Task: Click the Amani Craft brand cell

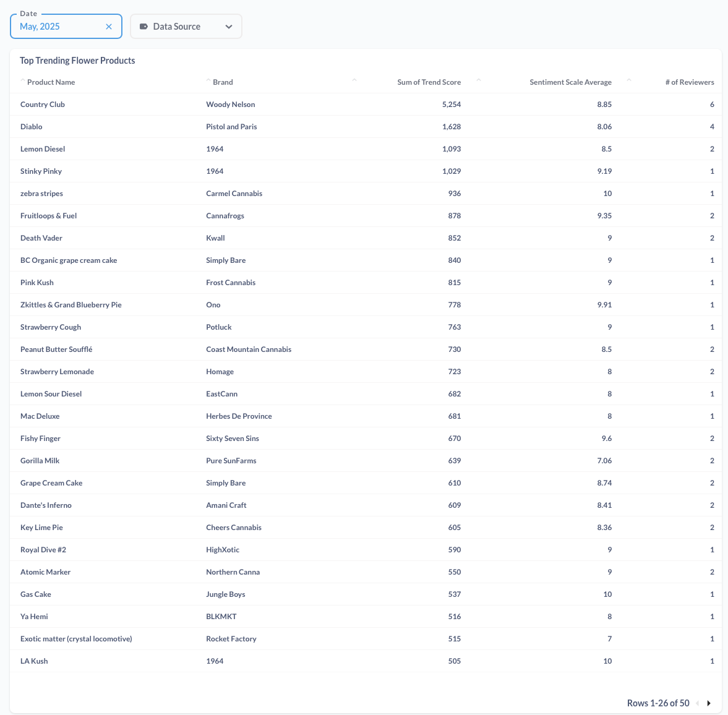Action: [226, 505]
